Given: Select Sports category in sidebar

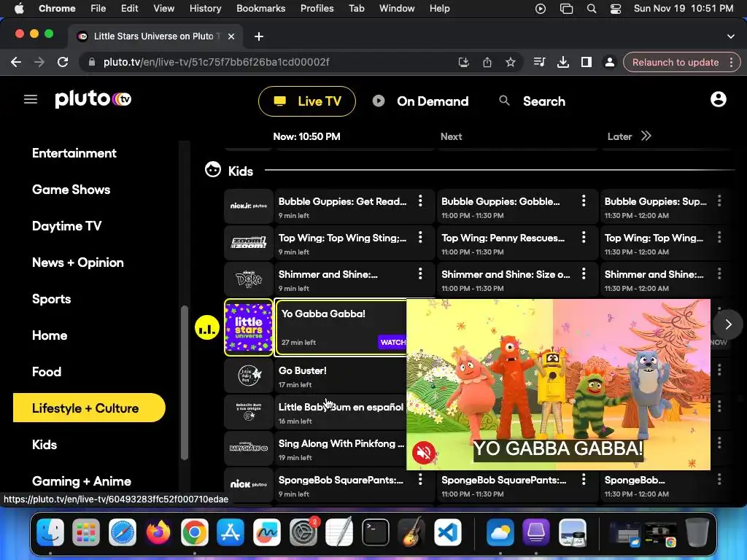Looking at the screenshot, I should [52, 299].
